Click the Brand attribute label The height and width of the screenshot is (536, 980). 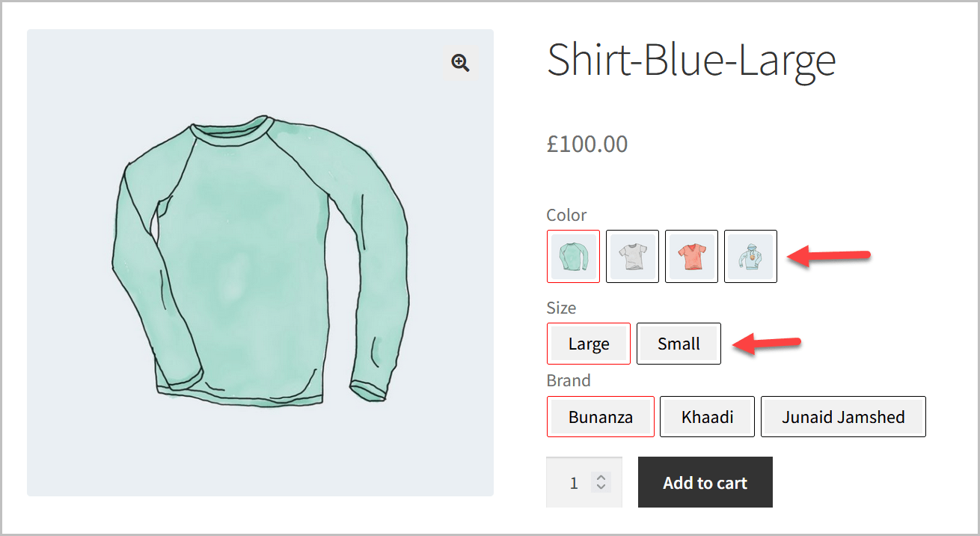click(x=568, y=380)
